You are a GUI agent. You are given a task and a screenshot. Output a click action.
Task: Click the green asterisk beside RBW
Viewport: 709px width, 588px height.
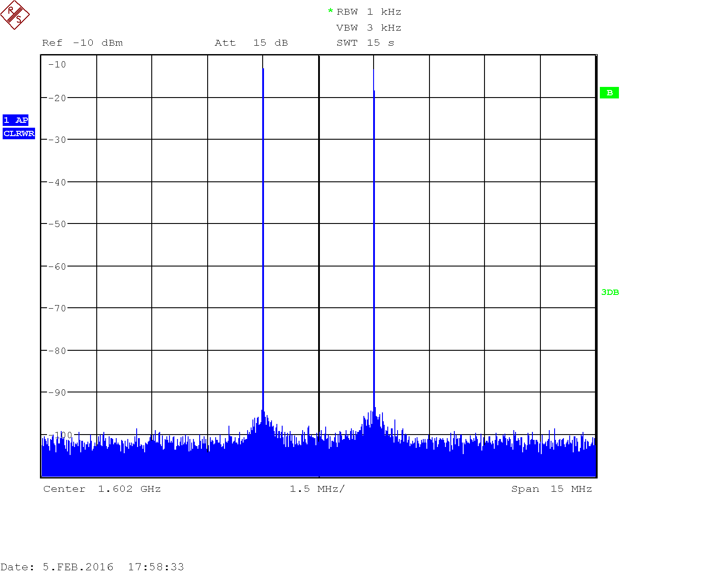[x=330, y=11]
